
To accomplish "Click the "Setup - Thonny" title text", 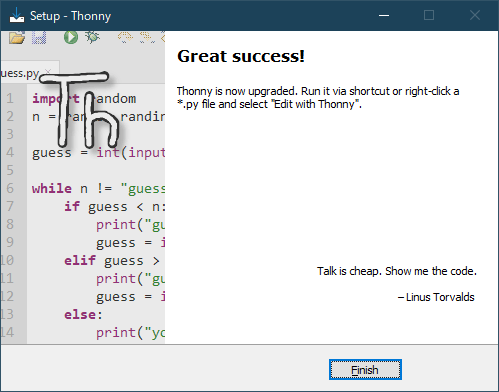I will coord(70,16).
